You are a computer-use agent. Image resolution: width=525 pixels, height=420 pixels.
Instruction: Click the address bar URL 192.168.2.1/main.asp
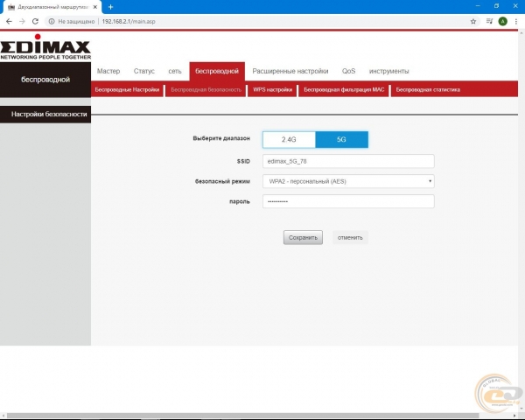click(129, 21)
